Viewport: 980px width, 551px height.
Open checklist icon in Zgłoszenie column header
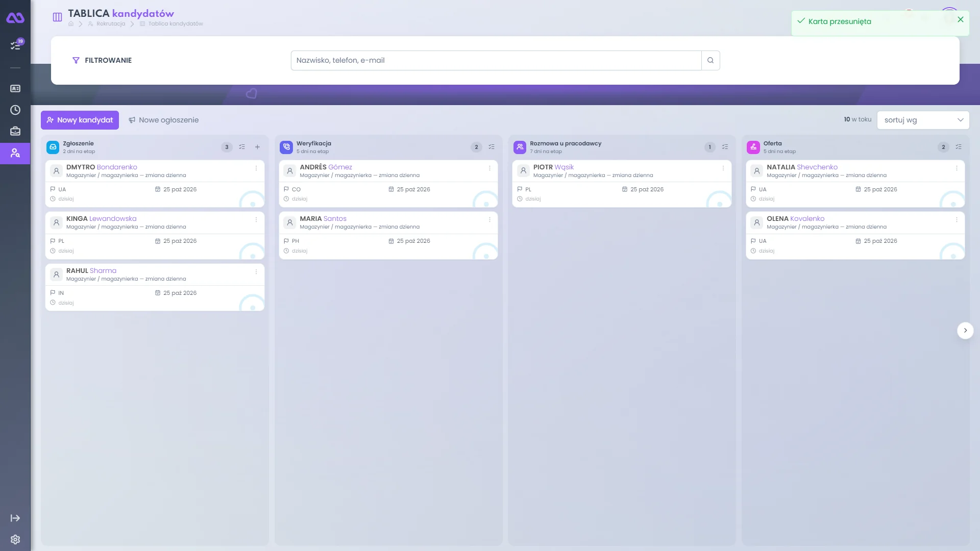coord(242,147)
